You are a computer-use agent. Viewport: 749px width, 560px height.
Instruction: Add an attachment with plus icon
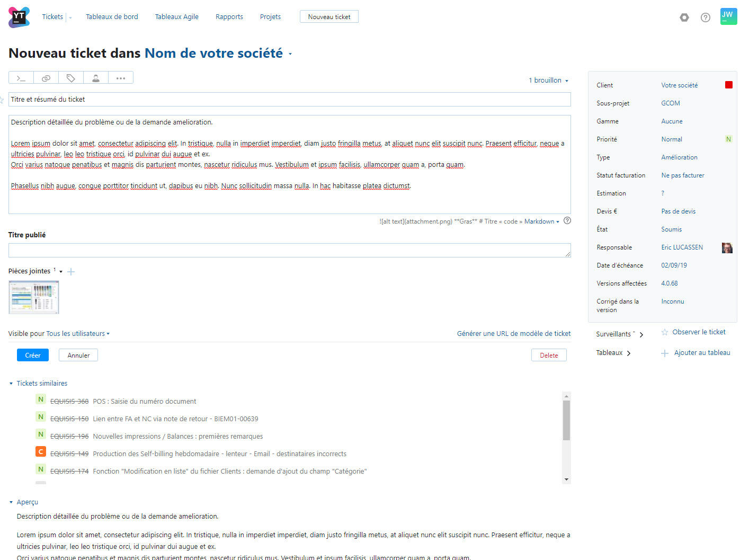pos(71,272)
